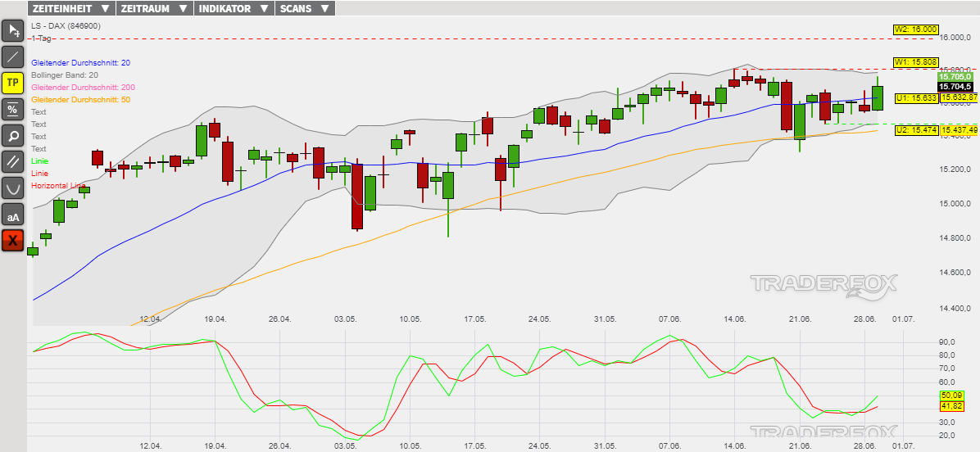Select the cursor pointer tool
The image size is (980, 452).
[x=13, y=31]
